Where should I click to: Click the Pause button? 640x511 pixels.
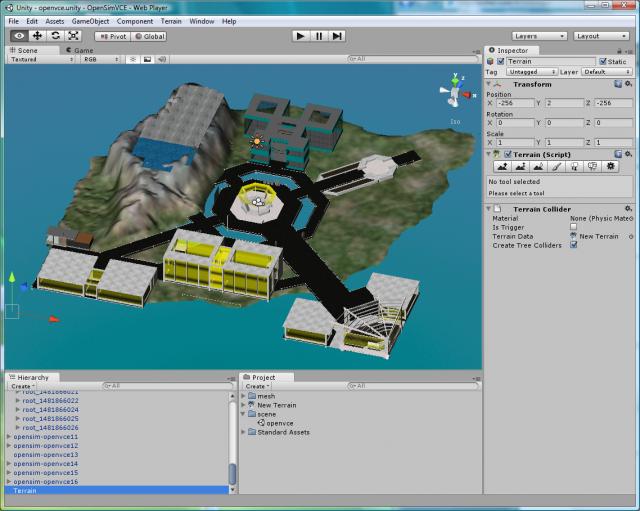click(319, 36)
